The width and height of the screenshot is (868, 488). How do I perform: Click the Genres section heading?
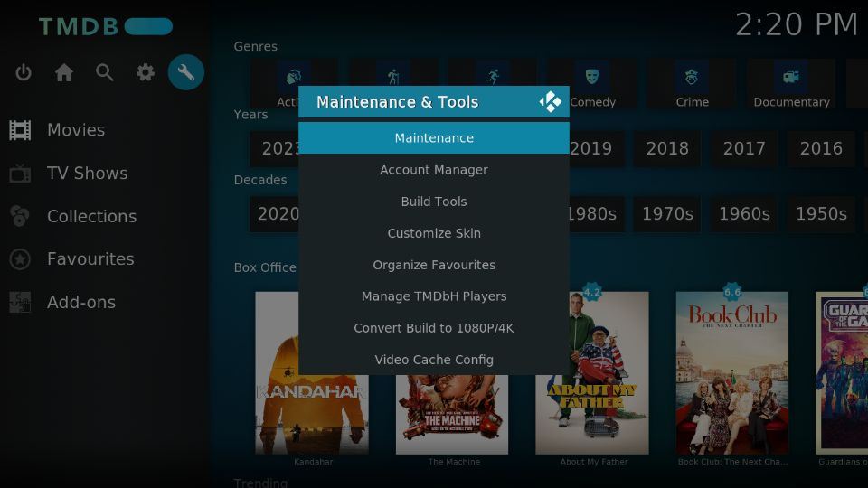pyautogui.click(x=255, y=46)
